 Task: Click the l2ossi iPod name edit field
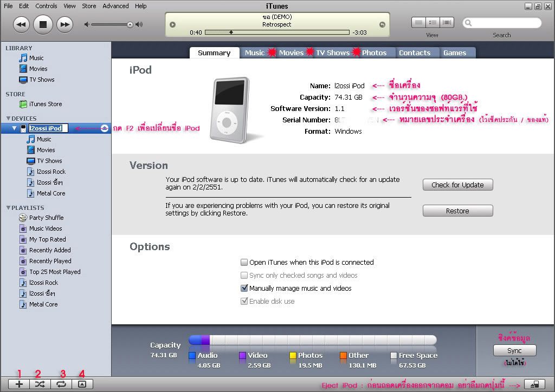coord(48,128)
